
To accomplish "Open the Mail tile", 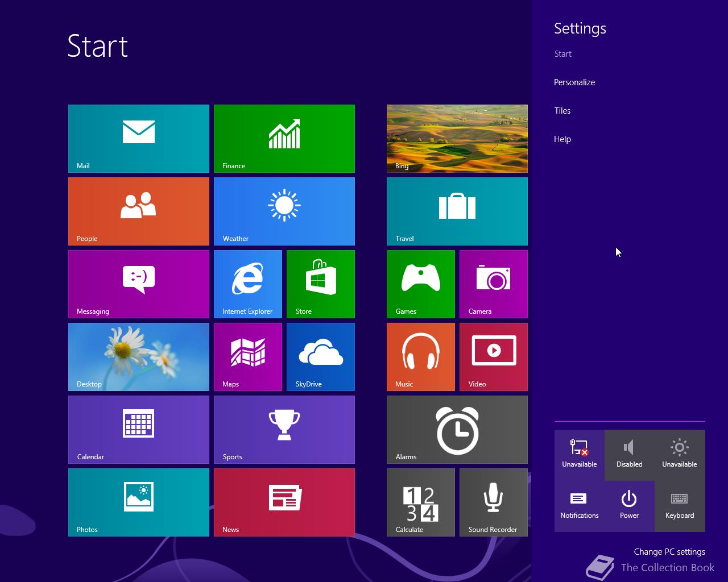I will click(x=139, y=139).
